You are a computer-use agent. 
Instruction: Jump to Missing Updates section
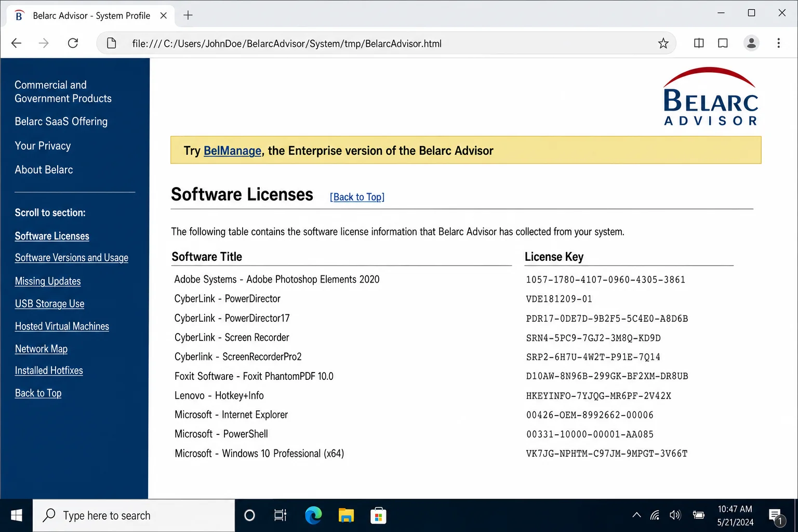(x=48, y=281)
